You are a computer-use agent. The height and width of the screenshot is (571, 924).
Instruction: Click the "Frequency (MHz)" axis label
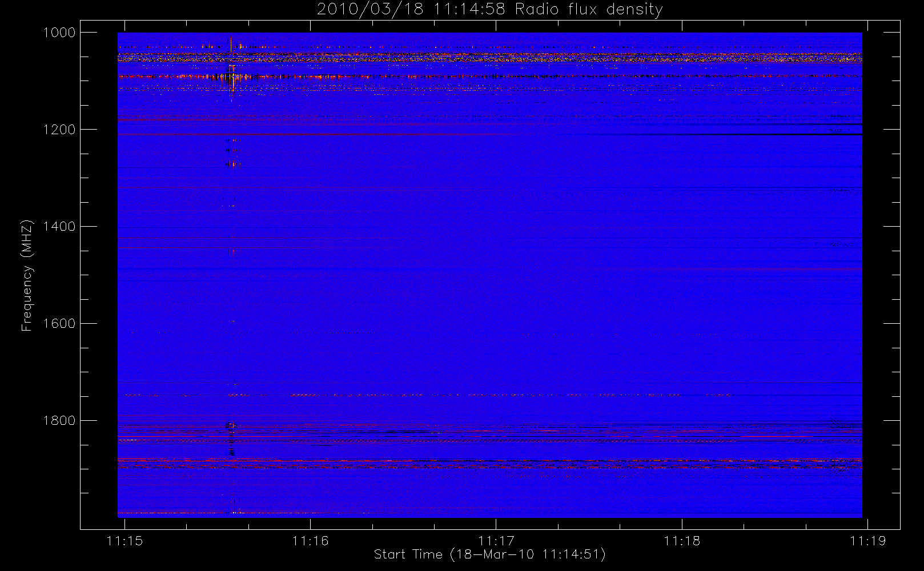click(27, 275)
